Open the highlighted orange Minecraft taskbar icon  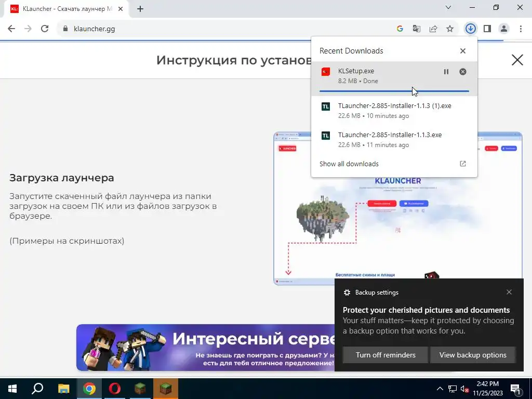pyautogui.click(x=166, y=389)
